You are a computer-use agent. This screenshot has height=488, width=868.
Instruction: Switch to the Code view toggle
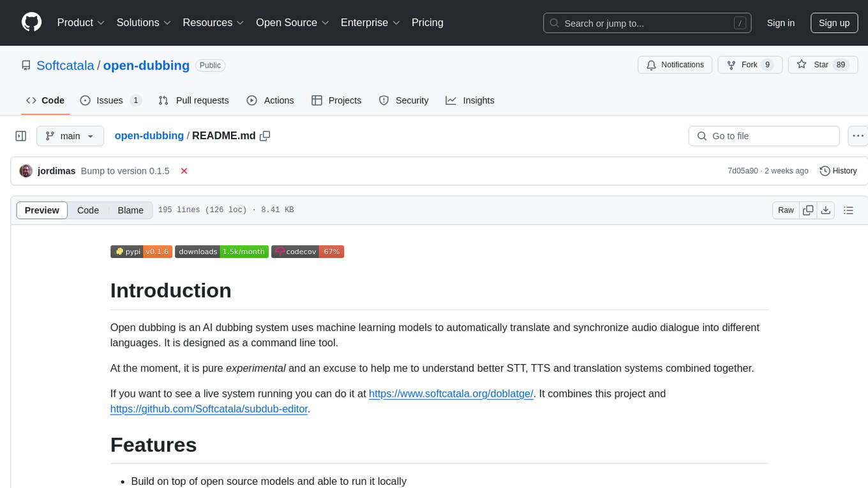click(88, 210)
